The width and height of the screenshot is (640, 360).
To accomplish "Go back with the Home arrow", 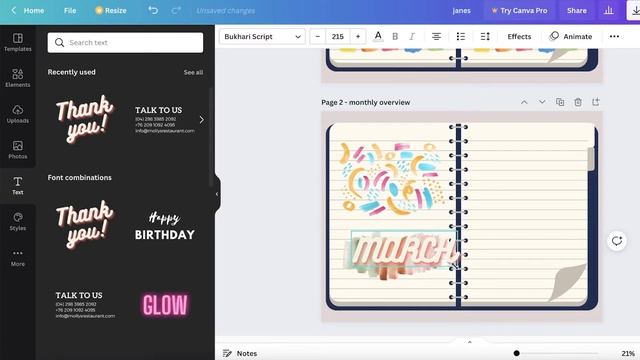I will point(13,11).
